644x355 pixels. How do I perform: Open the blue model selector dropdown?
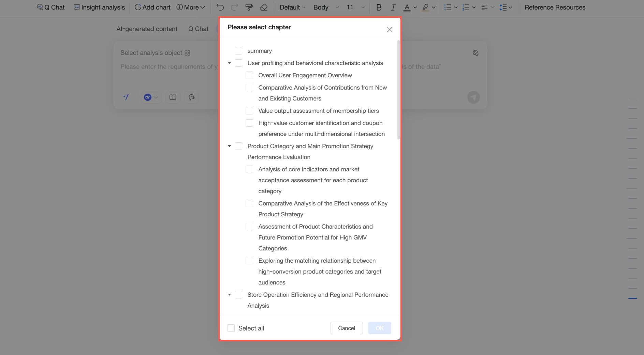click(151, 97)
